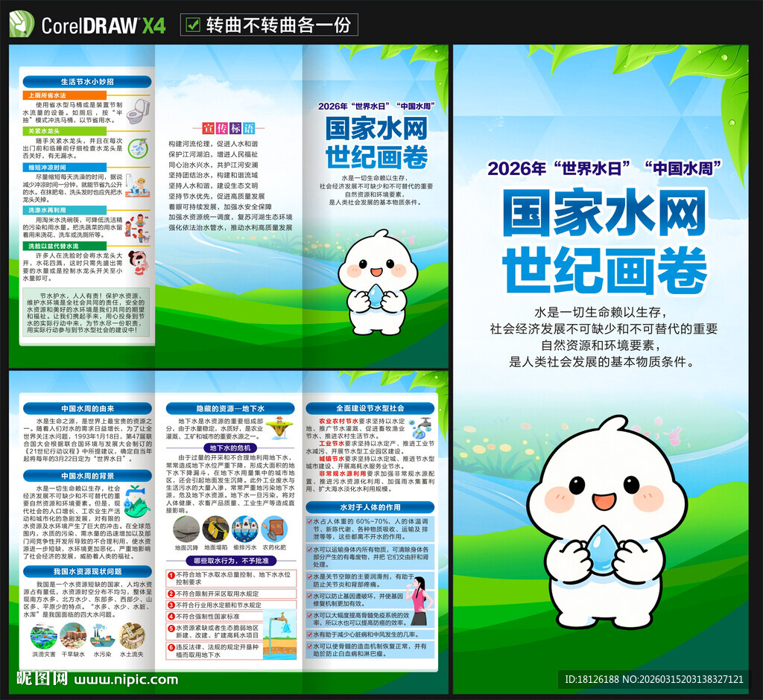The image size is (763, 700).
Task: Select the 中国水周的背景 heading banner
Action: pos(87,476)
